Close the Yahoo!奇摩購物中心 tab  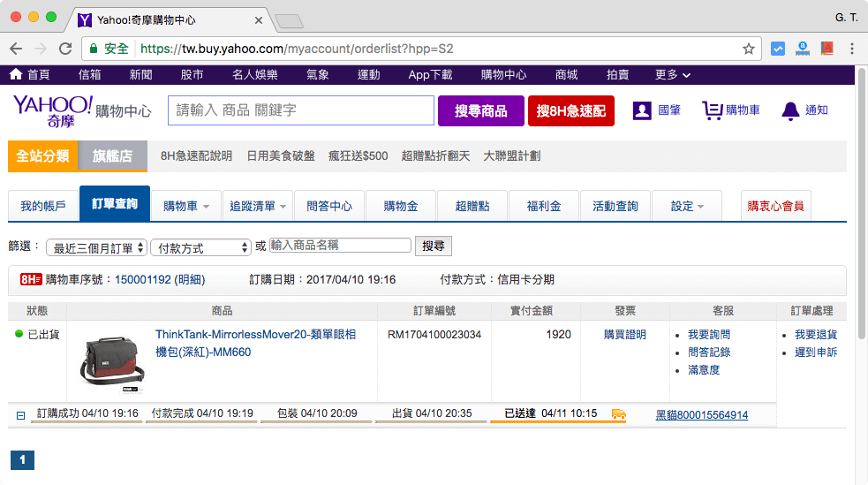(x=259, y=20)
